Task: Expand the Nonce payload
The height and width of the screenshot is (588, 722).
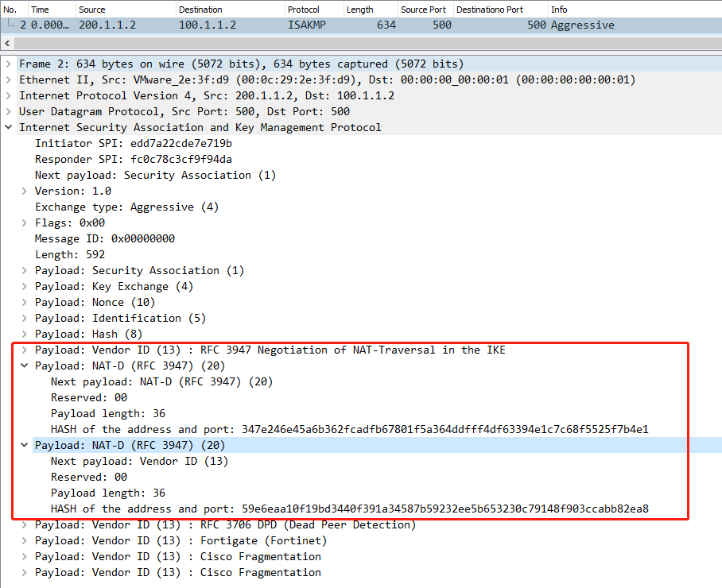Action: coord(25,302)
